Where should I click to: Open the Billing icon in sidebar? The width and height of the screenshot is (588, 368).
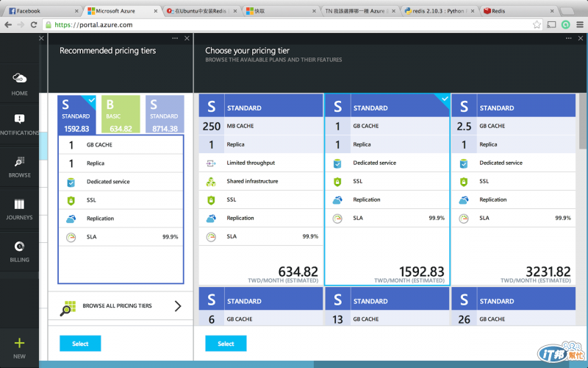pos(20,247)
